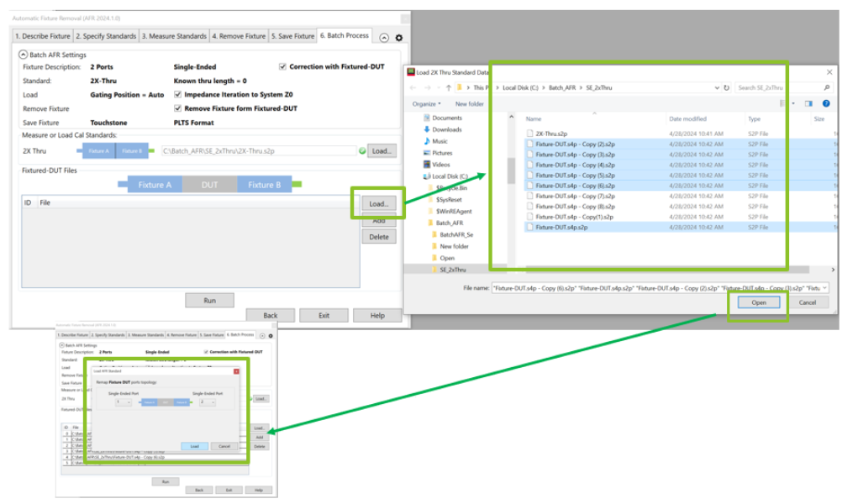Expand the File name dropdown
This screenshot has height=504, width=858.
point(825,287)
